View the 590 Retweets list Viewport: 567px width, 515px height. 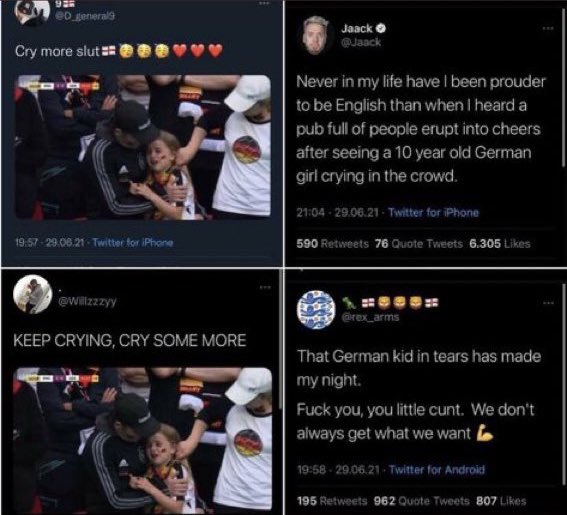[x=333, y=244]
